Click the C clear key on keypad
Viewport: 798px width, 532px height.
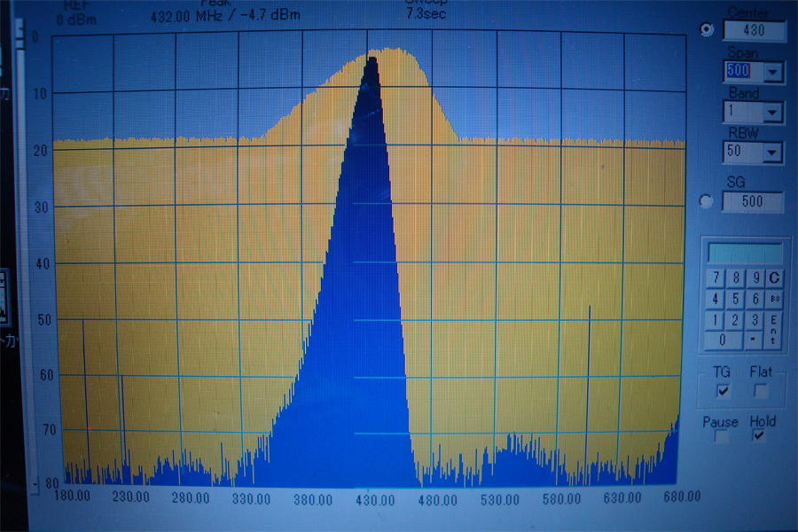[x=774, y=278]
